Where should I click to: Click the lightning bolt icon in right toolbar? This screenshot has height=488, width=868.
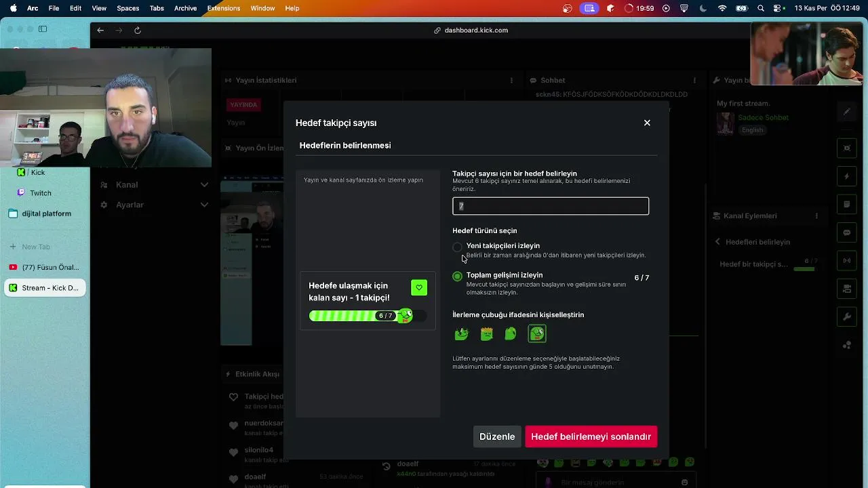tap(847, 176)
